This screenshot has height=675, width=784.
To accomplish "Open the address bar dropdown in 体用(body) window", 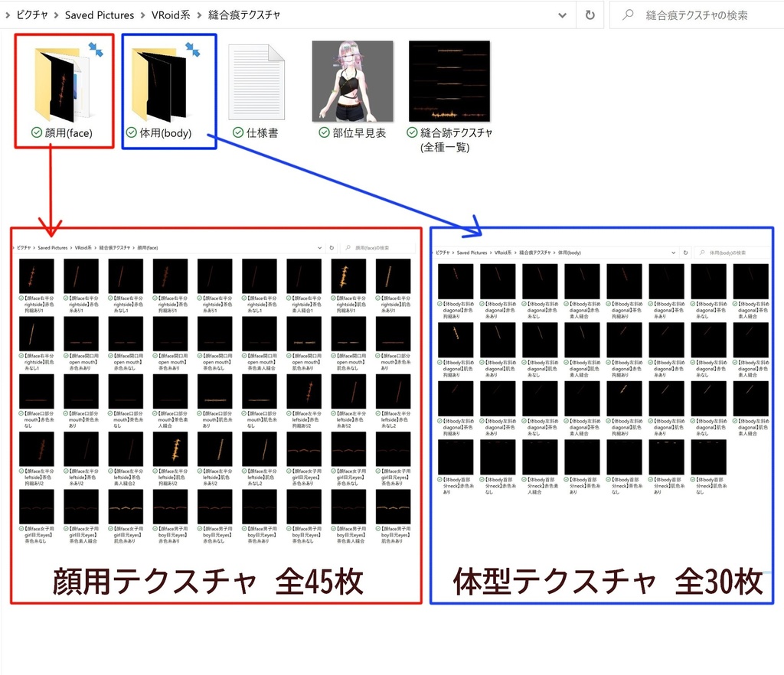I will click(x=673, y=252).
